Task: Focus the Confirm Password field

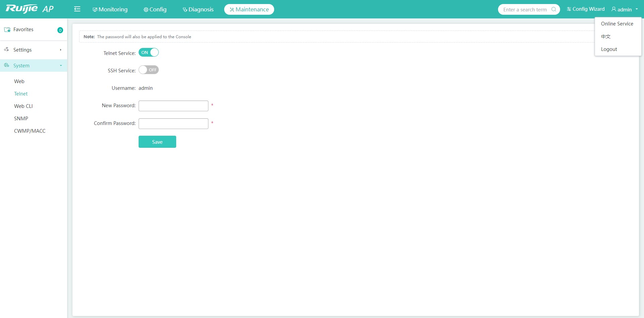Action: pos(174,124)
